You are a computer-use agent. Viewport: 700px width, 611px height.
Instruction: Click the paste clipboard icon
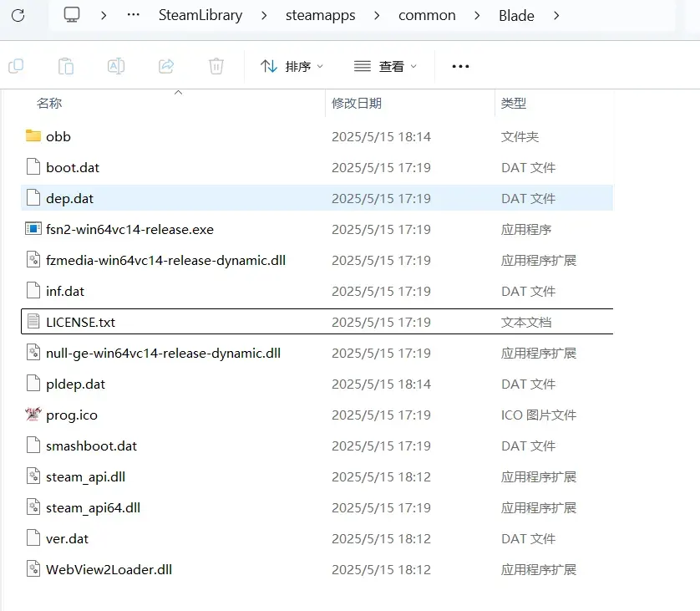(66, 67)
